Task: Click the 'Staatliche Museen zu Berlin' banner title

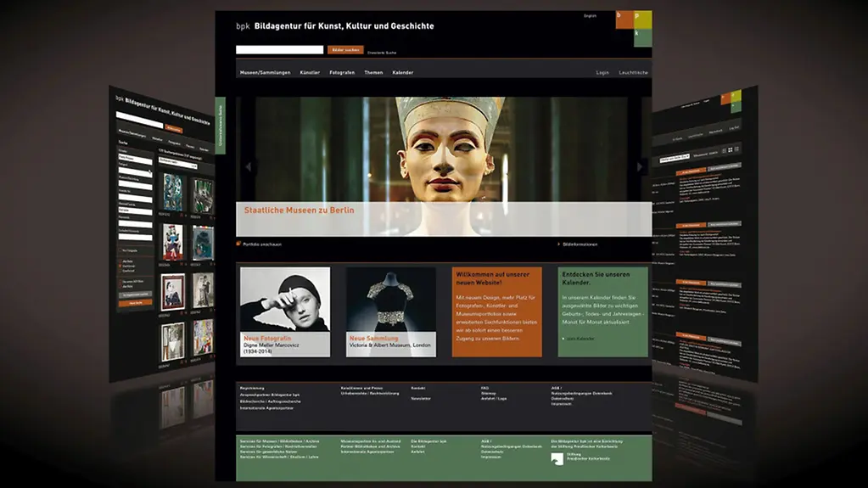Action: point(299,210)
